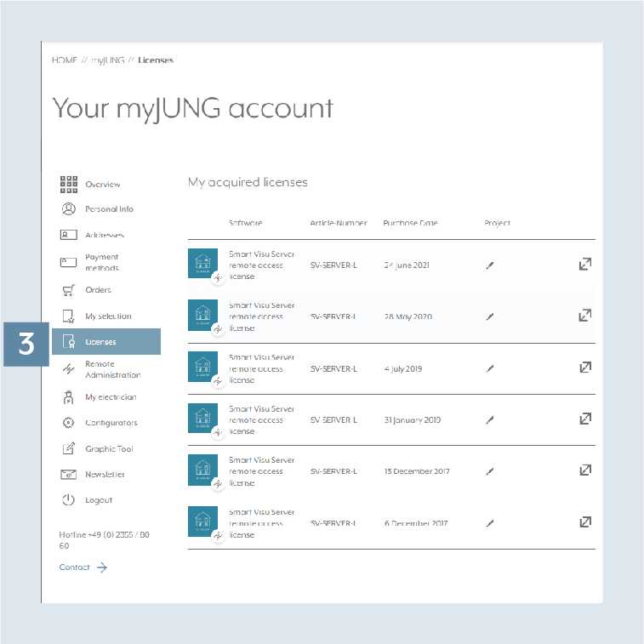Screen dimensions: 644x644
Task: Click 'My acquired licenses' heading
Action: pyautogui.click(x=248, y=182)
